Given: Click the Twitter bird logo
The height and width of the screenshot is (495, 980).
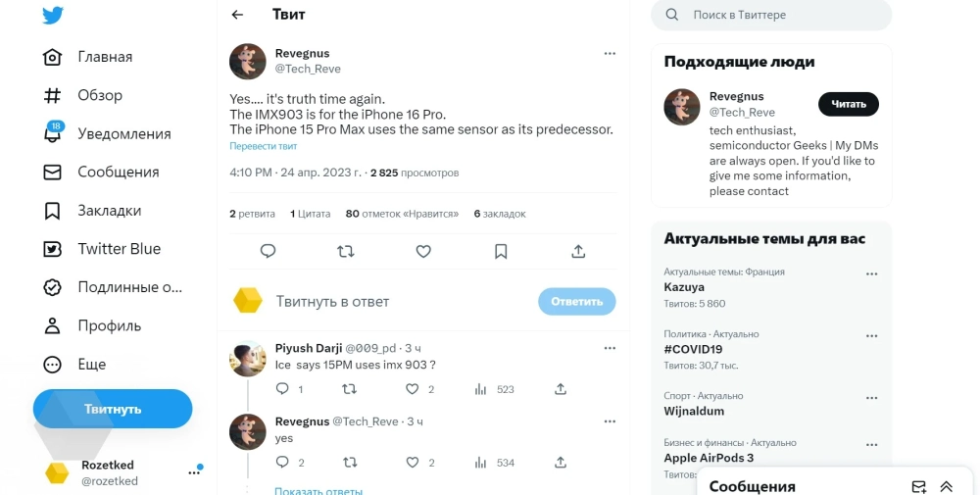Looking at the screenshot, I should (53, 16).
